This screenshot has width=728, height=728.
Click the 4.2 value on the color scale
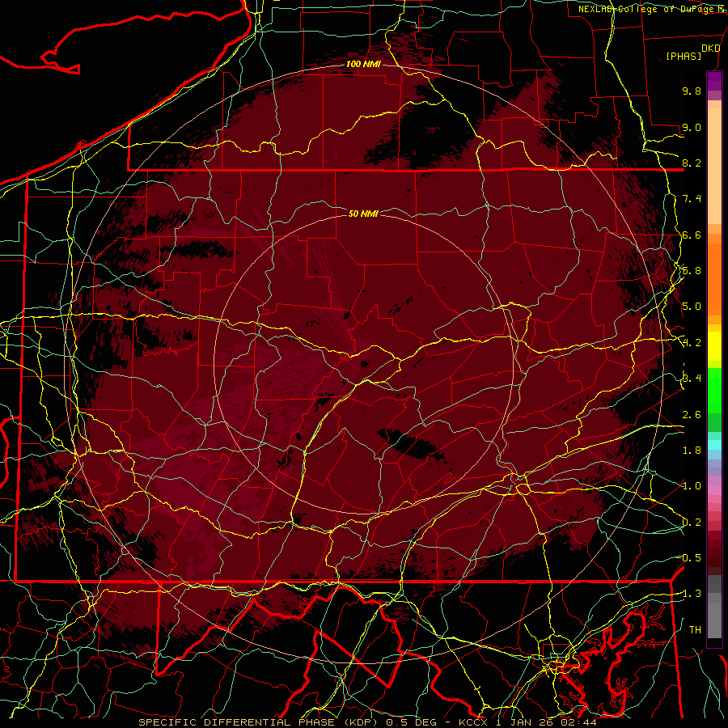[x=692, y=343]
